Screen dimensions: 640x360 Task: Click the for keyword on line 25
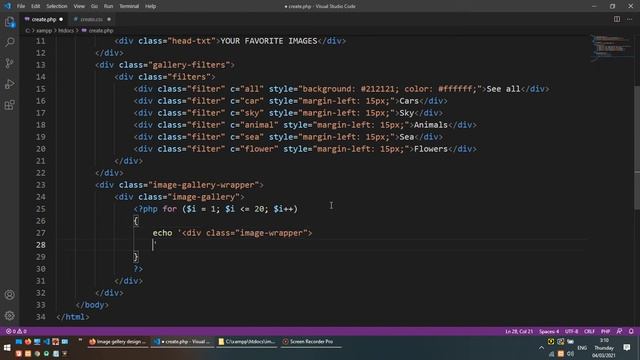click(x=170, y=209)
